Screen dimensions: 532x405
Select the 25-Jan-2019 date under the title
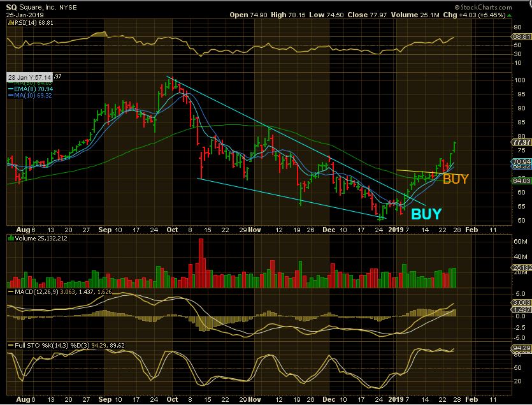click(25, 15)
